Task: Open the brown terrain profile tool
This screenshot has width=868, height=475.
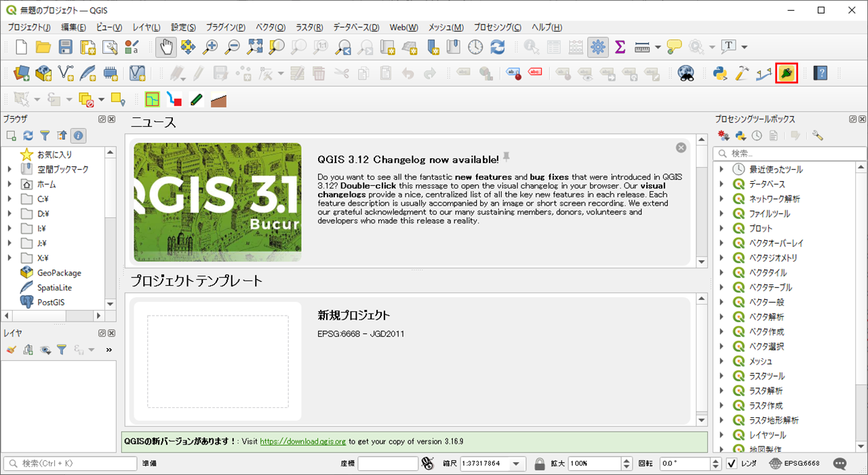Action: tap(218, 100)
